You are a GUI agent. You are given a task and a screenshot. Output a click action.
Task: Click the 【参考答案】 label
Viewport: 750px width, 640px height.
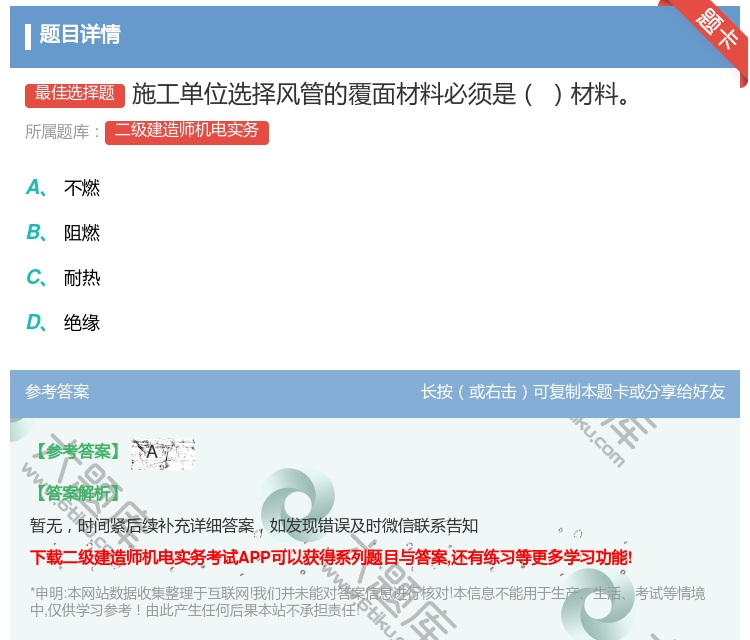click(78, 452)
